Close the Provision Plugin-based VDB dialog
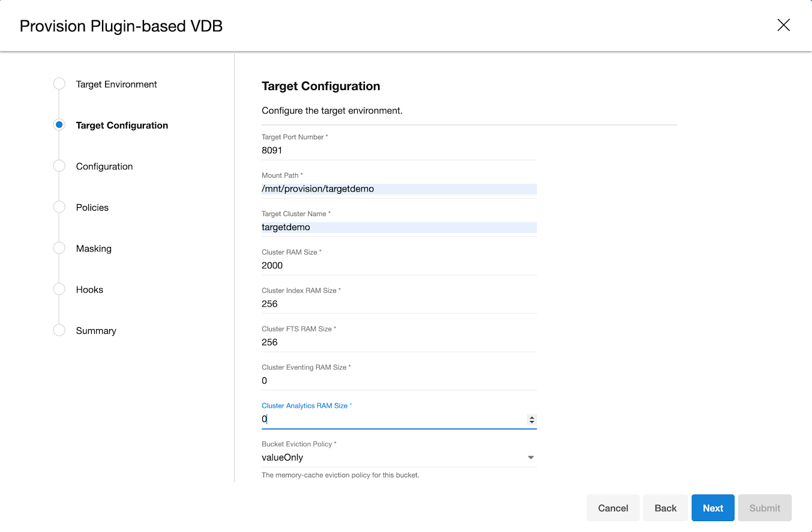The height and width of the screenshot is (532, 812). click(783, 25)
